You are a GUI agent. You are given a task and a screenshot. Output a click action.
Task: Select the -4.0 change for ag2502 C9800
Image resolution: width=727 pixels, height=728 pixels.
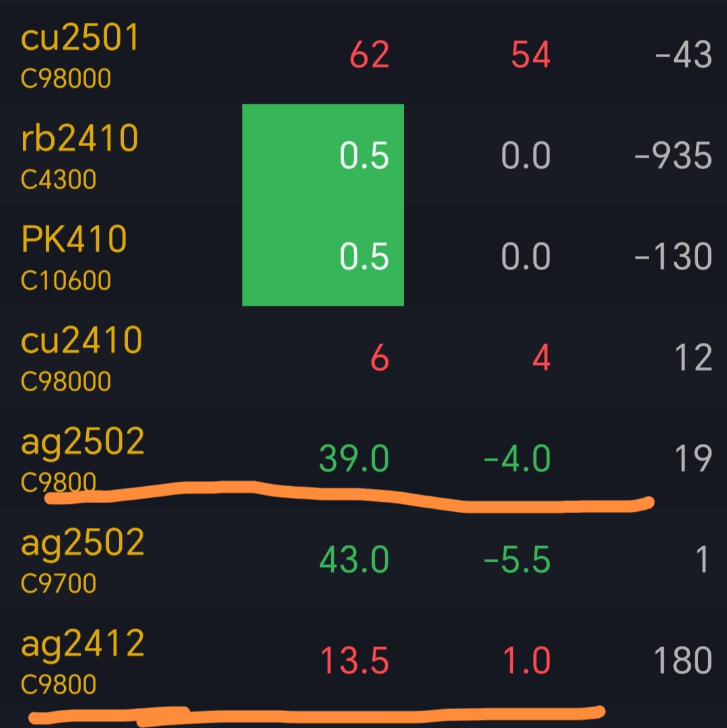(x=517, y=459)
